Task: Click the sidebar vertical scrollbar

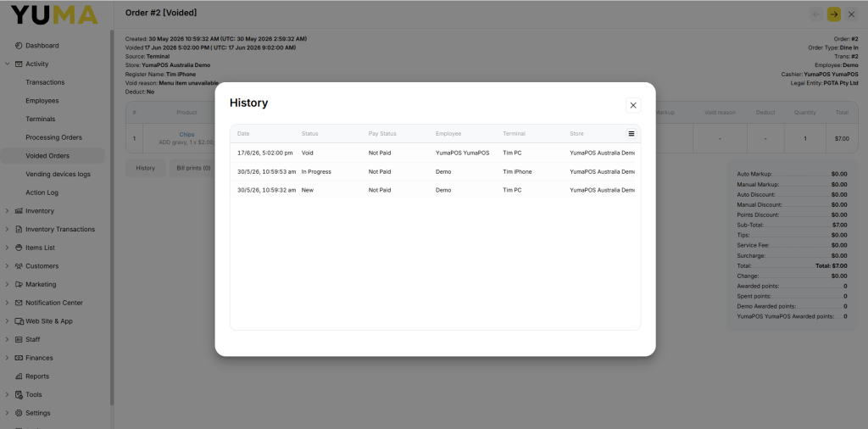Action: [112, 219]
